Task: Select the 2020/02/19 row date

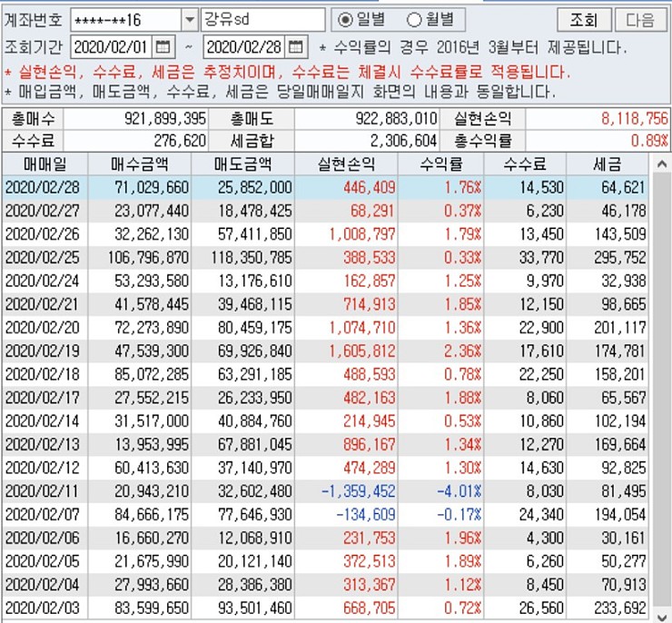Action: [x=43, y=351]
